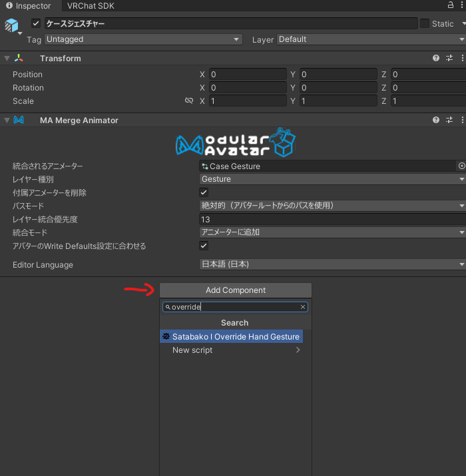Open the 統合モード dropdown
466x476 pixels.
tap(333, 232)
